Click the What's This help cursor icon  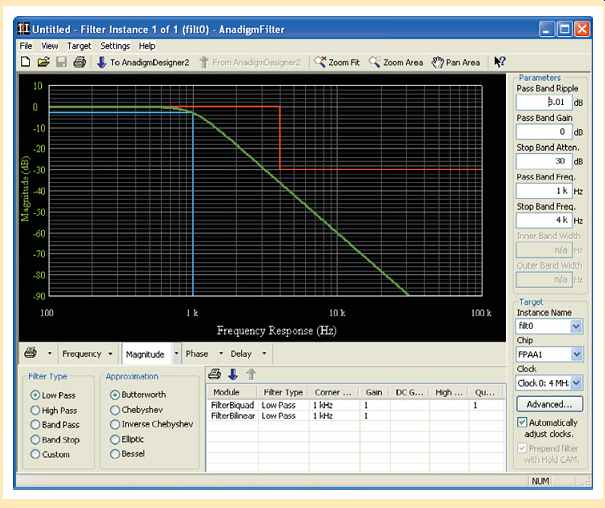click(499, 62)
